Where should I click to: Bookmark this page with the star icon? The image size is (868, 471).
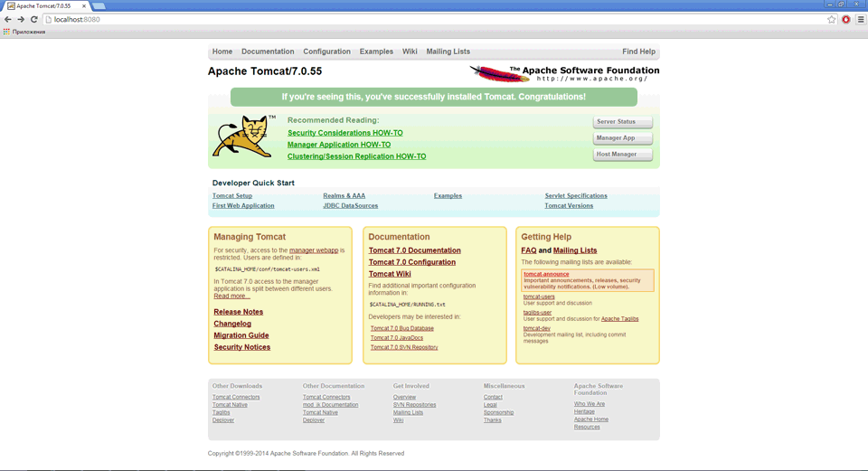tap(832, 19)
